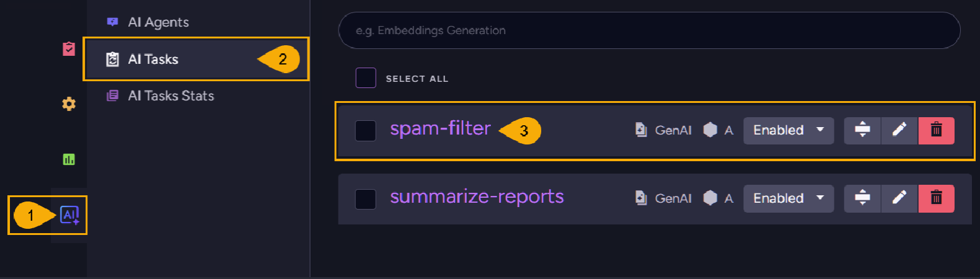Open the spam-filter Enabled status dropdown

pyautogui.click(x=788, y=130)
